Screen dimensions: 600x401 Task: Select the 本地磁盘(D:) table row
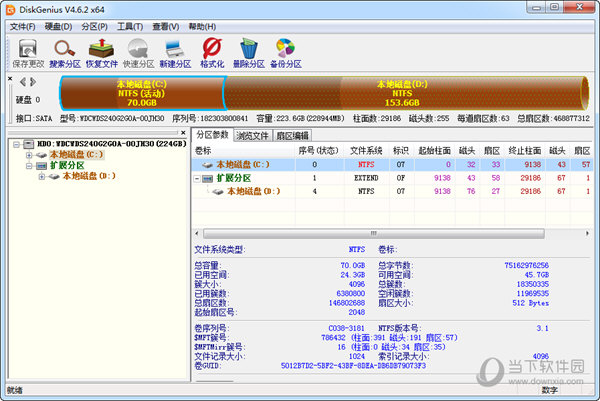392,191
